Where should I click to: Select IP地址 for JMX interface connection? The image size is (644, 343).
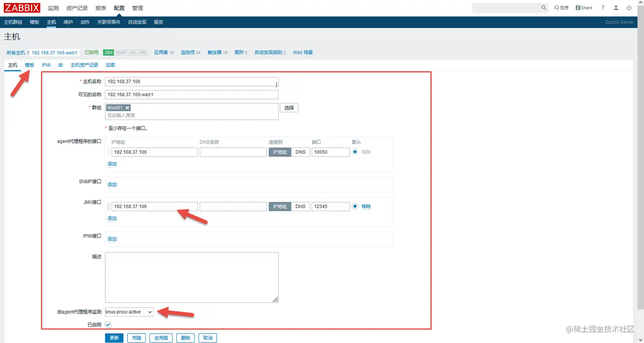[280, 206]
